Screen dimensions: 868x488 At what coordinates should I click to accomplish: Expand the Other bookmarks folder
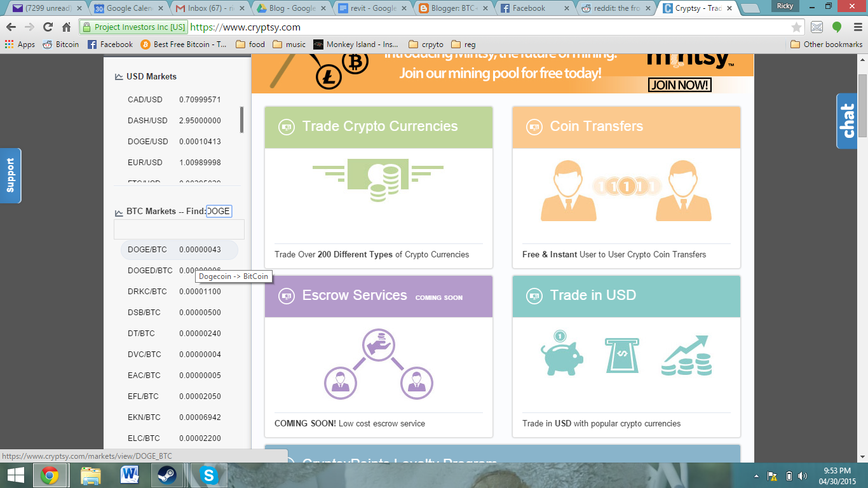827,44
